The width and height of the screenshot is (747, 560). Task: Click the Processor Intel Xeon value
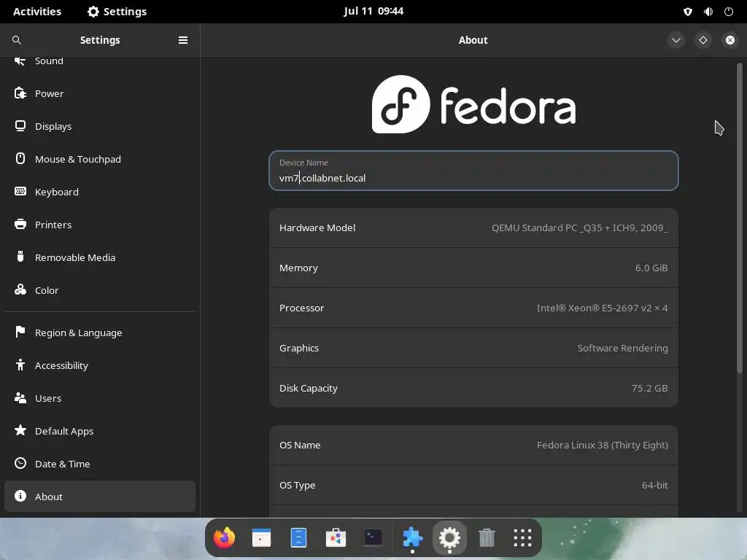pos(602,308)
